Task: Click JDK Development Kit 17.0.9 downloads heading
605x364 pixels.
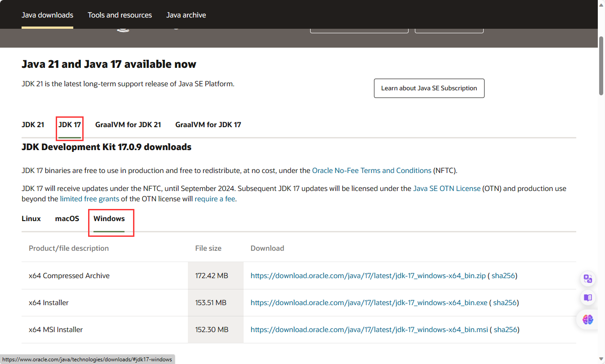Action: (107, 147)
